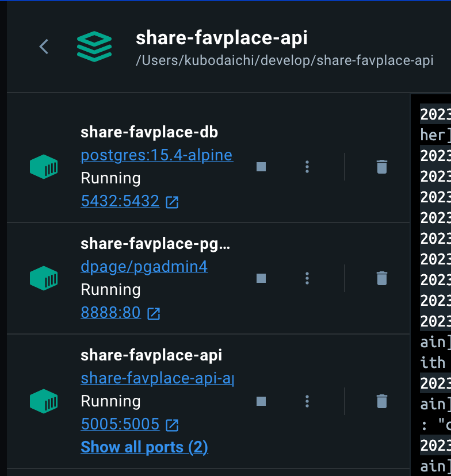Viewport: 451px width, 476px height.
Task: Click the share-favplace-pg container icon
Action: pyautogui.click(x=44, y=278)
